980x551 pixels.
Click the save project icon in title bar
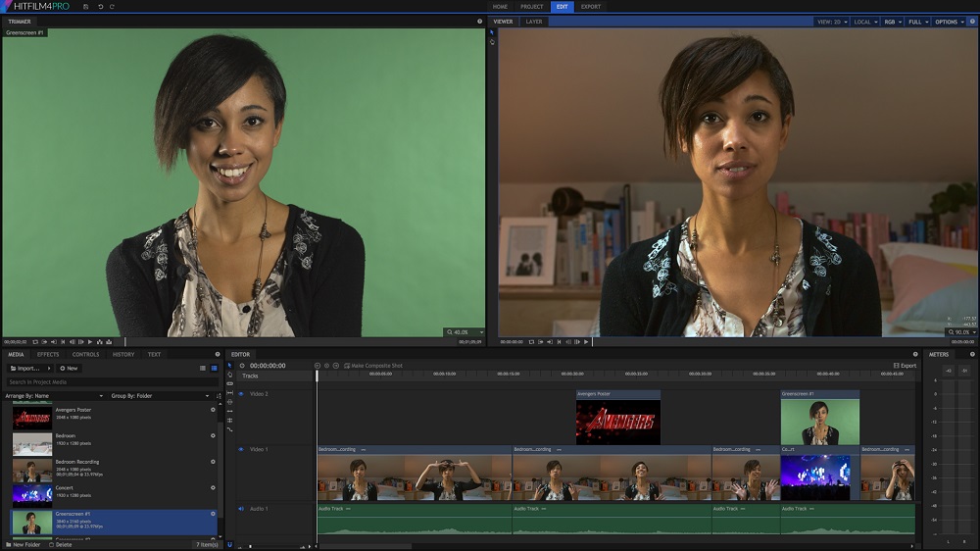coord(85,7)
